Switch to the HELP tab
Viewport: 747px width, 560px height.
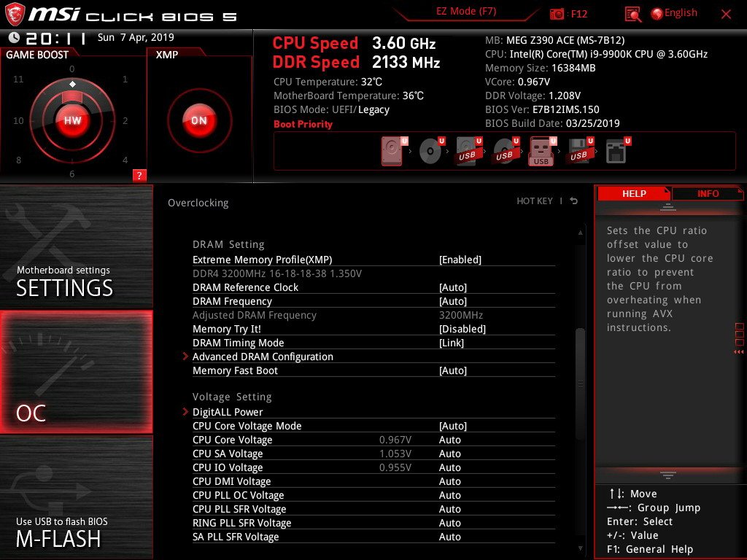pos(634,193)
